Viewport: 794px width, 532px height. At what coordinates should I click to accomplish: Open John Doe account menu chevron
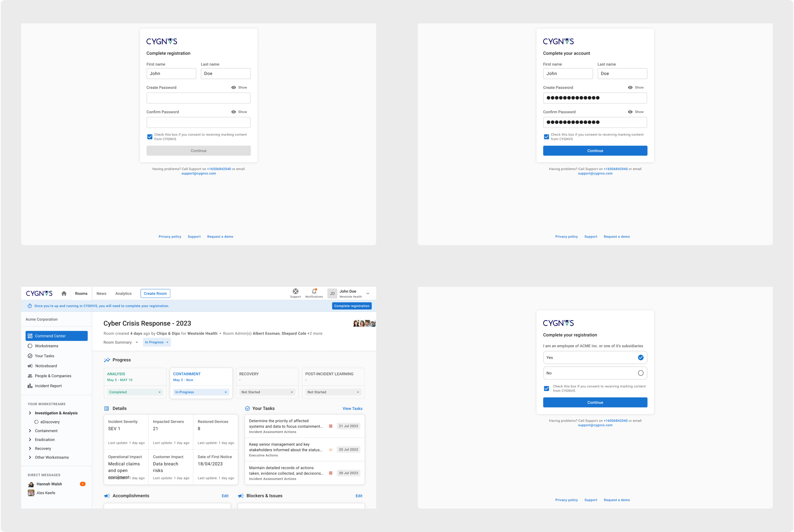coord(368,294)
